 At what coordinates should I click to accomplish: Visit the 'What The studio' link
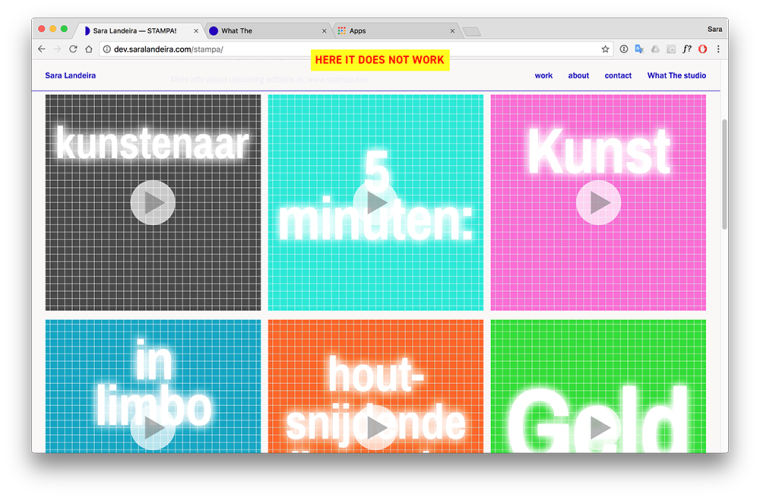[x=676, y=76]
